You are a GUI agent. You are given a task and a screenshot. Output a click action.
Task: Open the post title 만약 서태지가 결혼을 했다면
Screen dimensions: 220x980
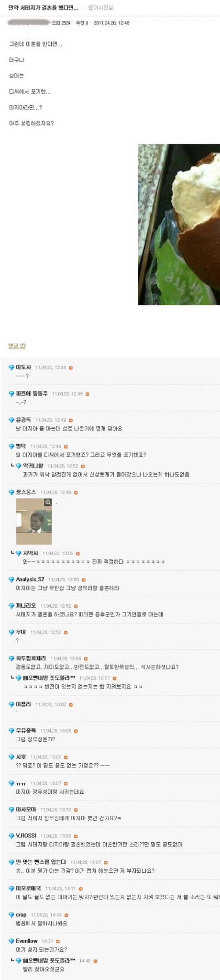[x=44, y=8]
